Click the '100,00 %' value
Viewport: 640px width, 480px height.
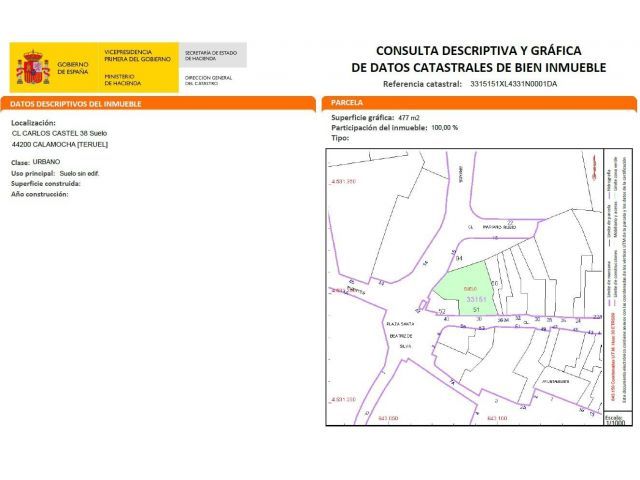[444, 128]
